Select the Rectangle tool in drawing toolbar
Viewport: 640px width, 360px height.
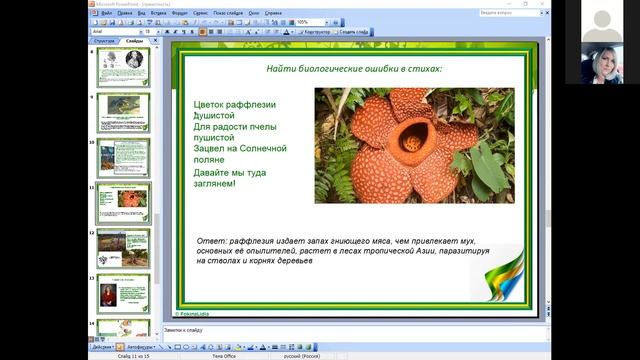click(178, 347)
